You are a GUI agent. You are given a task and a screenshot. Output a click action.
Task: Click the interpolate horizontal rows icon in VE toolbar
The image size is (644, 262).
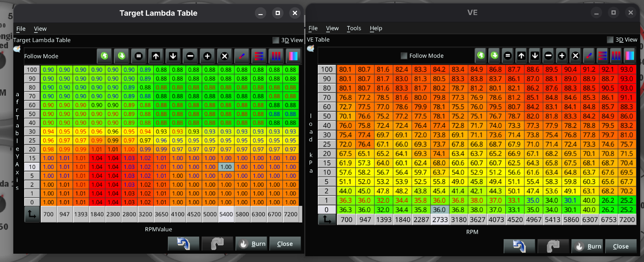(602, 55)
